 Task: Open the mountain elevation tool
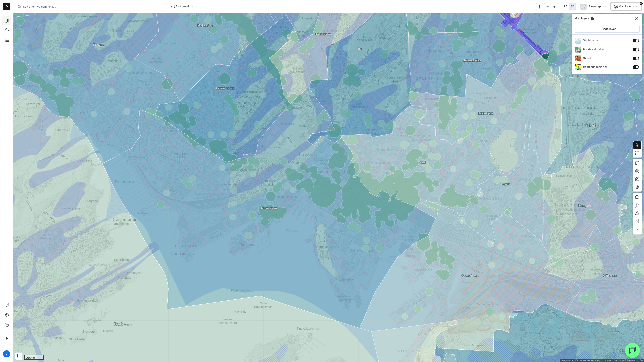pyautogui.click(x=637, y=213)
